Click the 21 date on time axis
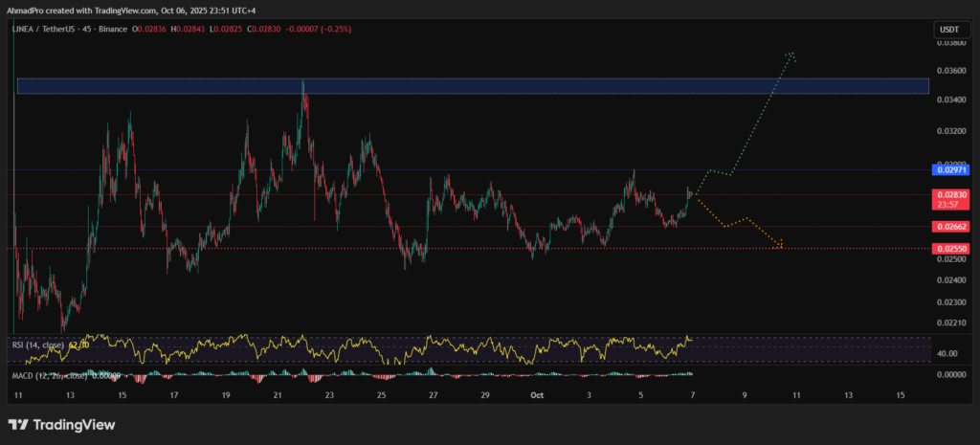980x445 pixels. pos(278,394)
